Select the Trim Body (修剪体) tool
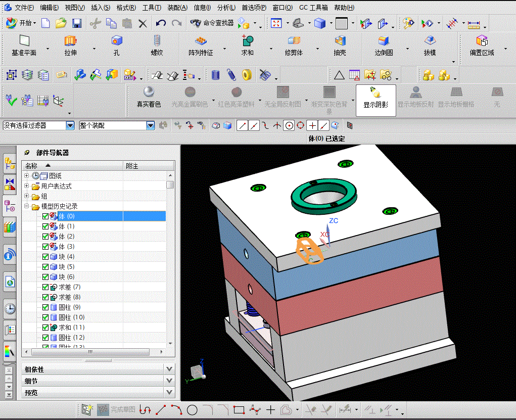The image size is (516, 420). point(294,46)
